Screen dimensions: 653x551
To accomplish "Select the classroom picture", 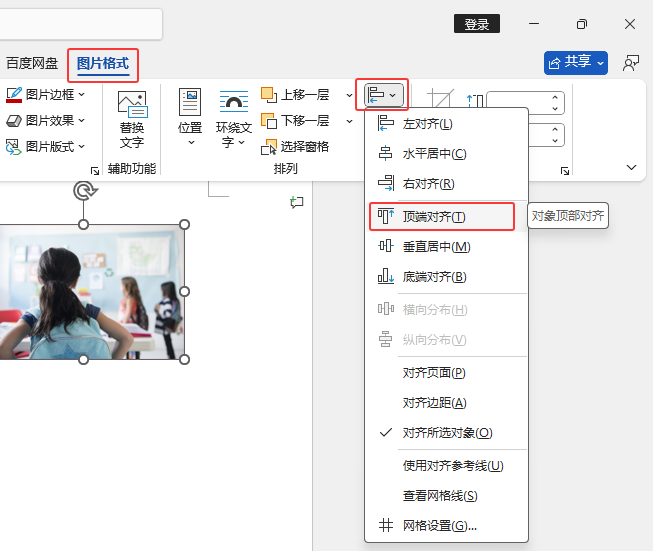I will coord(92,292).
